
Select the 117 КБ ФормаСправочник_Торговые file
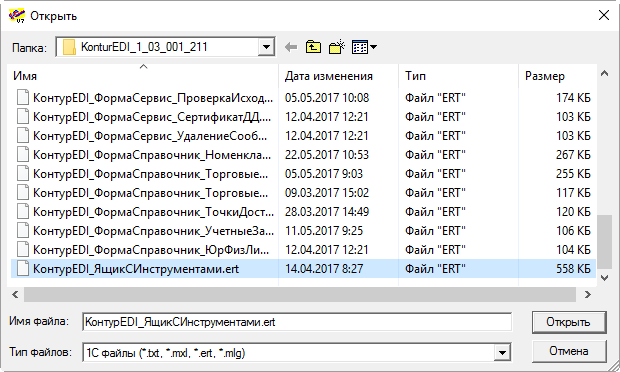tap(150, 193)
